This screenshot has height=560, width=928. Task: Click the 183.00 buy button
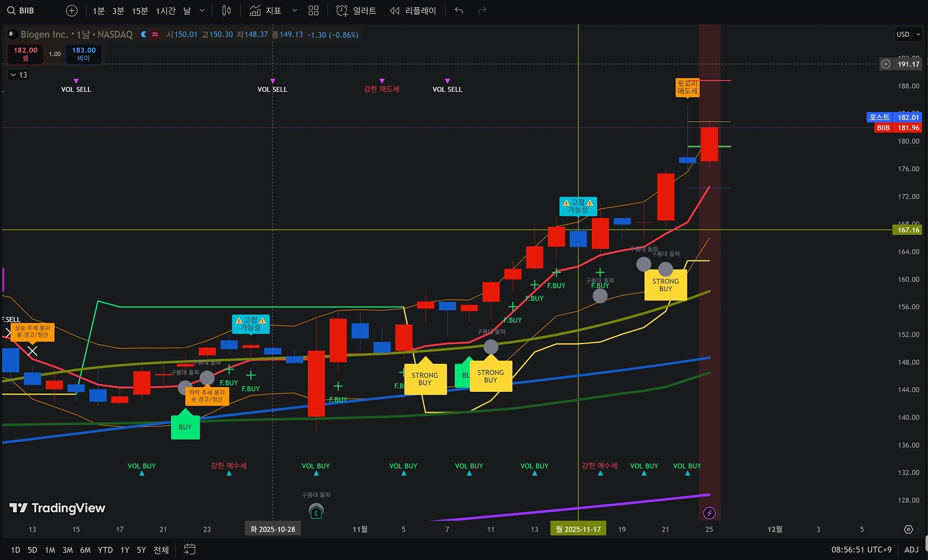(x=84, y=54)
